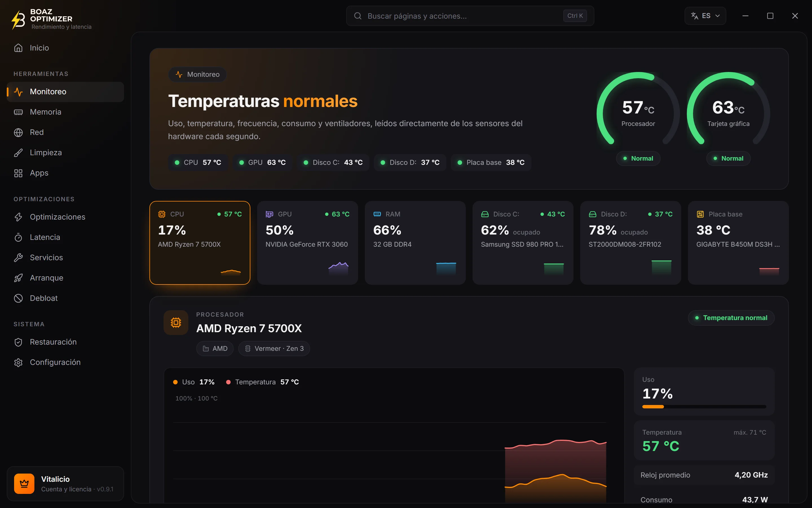812x508 pixels.
Task: Click the Arranque rocket icon
Action: click(18, 278)
